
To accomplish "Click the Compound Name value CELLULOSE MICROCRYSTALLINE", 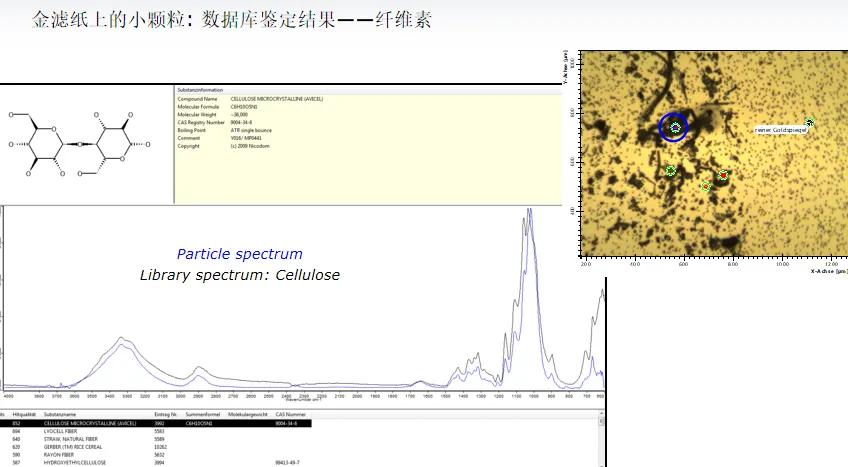I will pos(276,99).
